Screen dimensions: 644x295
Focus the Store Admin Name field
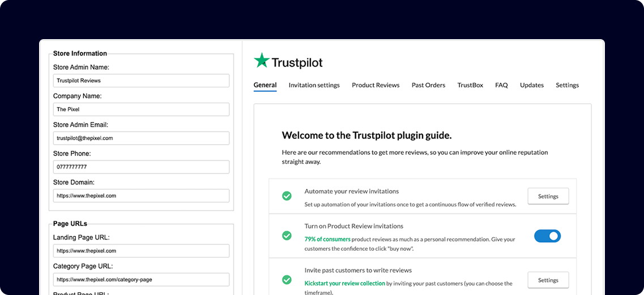[x=141, y=81]
